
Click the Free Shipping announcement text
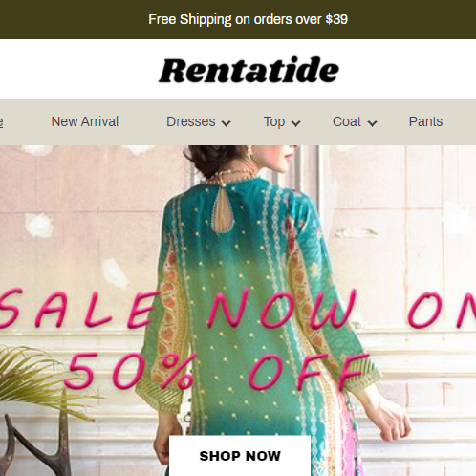click(248, 19)
